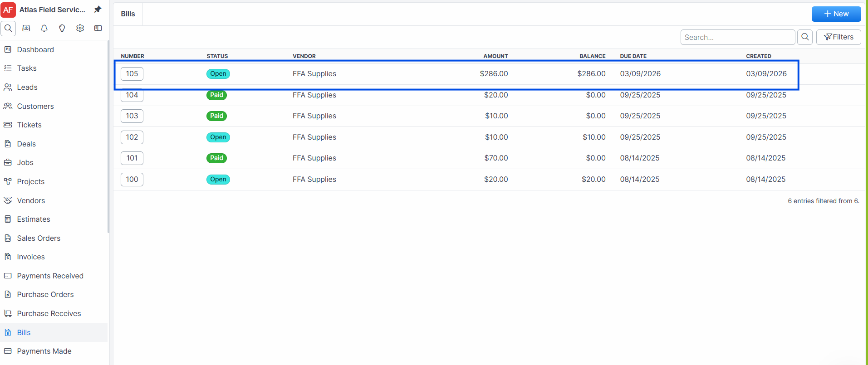Click the Vendors handshake icon

coord(8,200)
